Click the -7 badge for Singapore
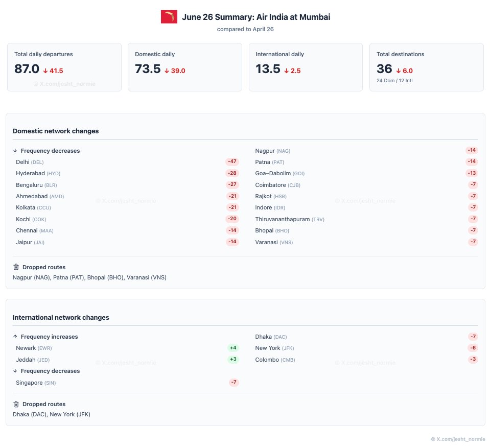The height and width of the screenshot is (448, 490). coord(234,382)
